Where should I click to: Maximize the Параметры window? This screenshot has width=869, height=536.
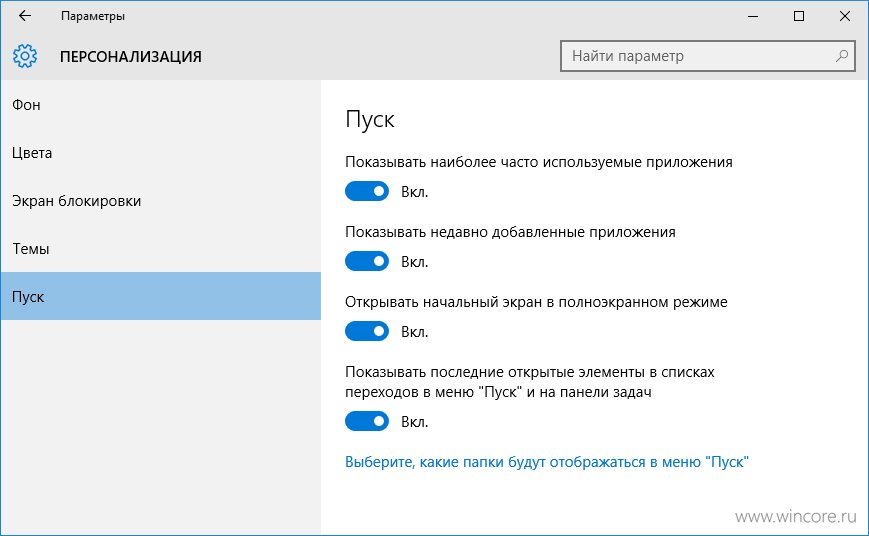pyautogui.click(x=799, y=16)
